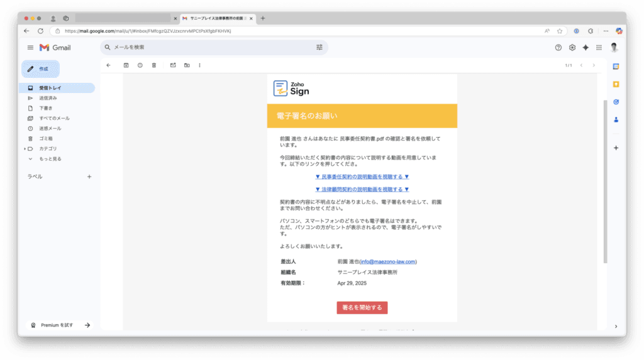
Task: Open the move-to folder icon
Action: pos(187,65)
